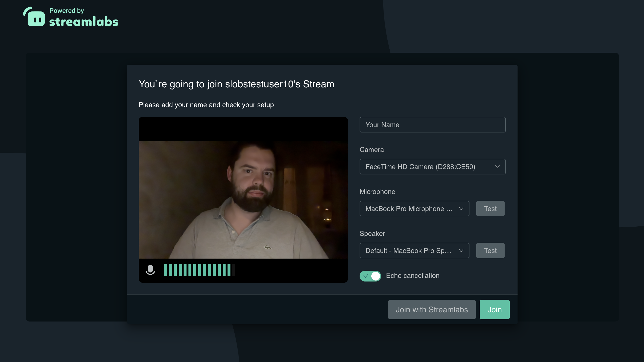Click the Camera label

pyautogui.click(x=372, y=150)
